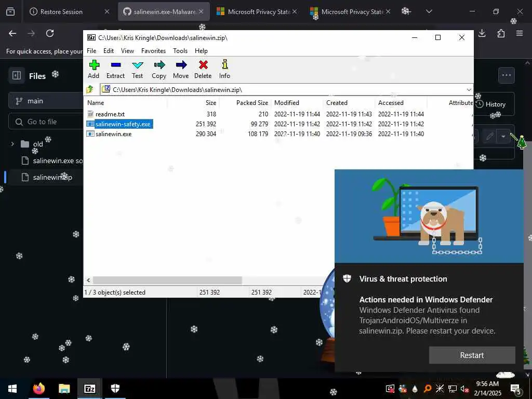
Task: Sort by the Size column header
Action: [193, 103]
